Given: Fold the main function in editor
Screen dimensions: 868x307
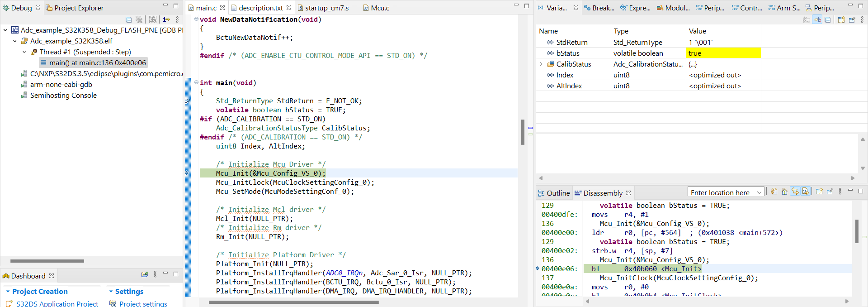Looking at the screenshot, I should tap(196, 82).
